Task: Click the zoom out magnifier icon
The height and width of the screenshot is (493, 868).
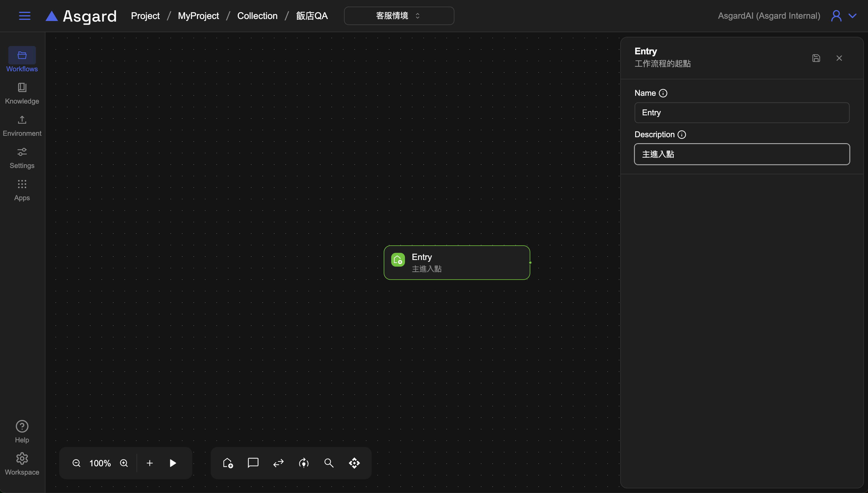Action: pyautogui.click(x=76, y=463)
